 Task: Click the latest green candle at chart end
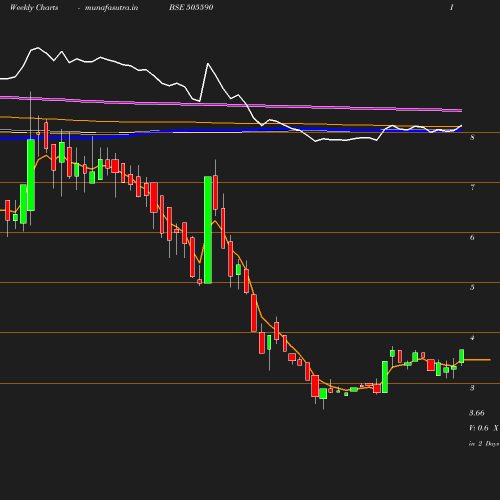462,356
